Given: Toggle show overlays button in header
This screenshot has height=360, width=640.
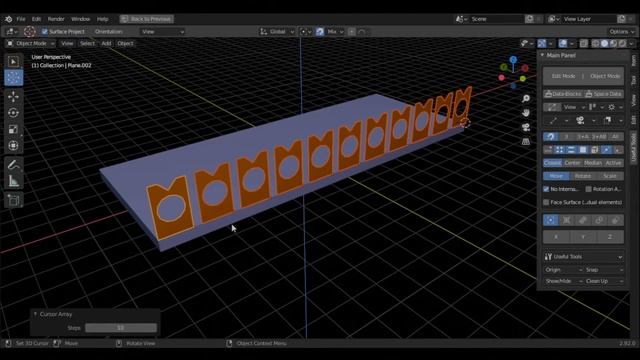Looking at the screenshot, I should tap(563, 43).
